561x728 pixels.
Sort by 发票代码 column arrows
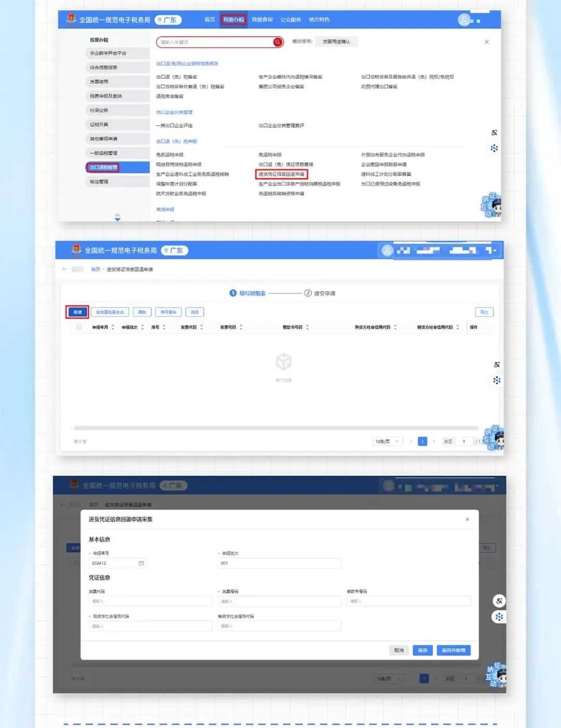tap(202, 327)
